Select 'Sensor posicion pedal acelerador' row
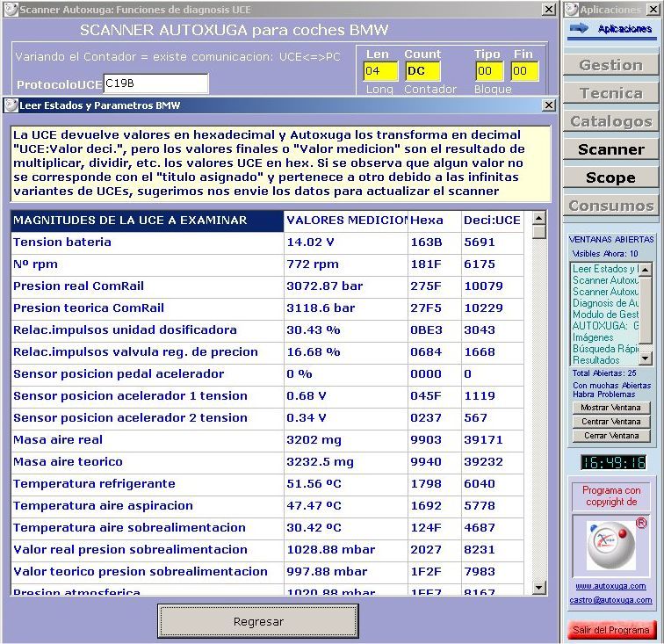 pyautogui.click(x=267, y=374)
